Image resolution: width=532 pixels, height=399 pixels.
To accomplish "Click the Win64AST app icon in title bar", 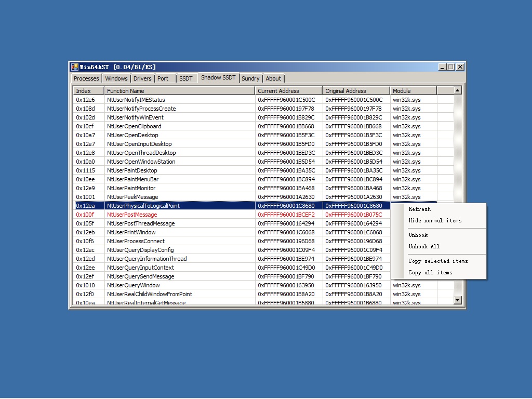I will pyautogui.click(x=75, y=67).
